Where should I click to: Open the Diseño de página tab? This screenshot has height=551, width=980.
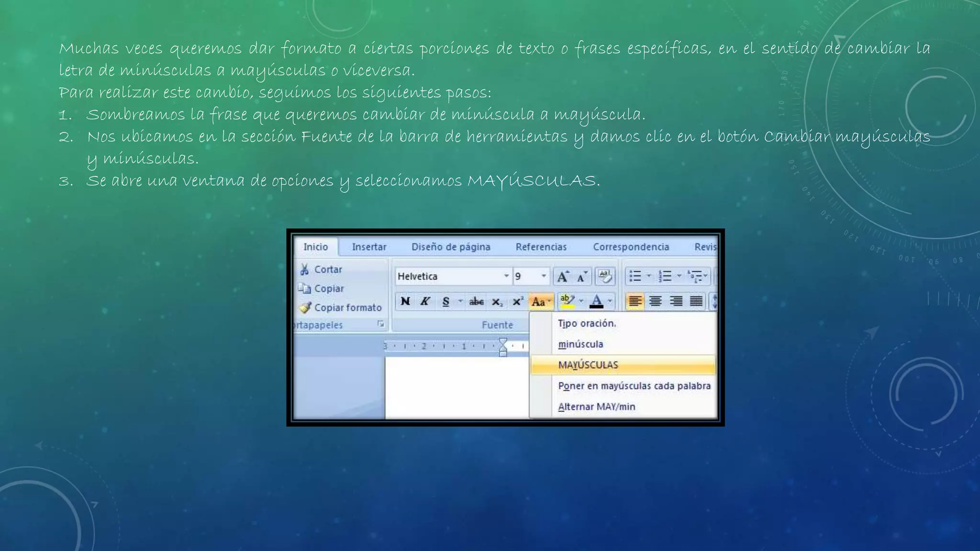(x=451, y=247)
